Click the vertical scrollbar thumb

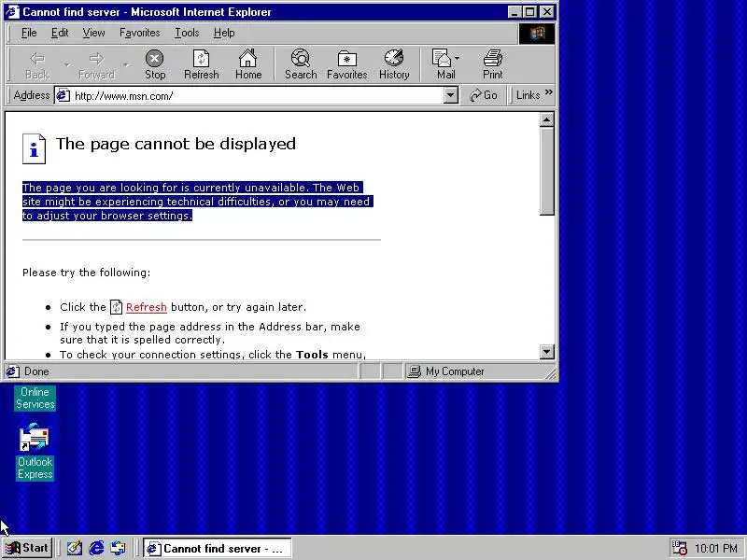click(x=547, y=171)
